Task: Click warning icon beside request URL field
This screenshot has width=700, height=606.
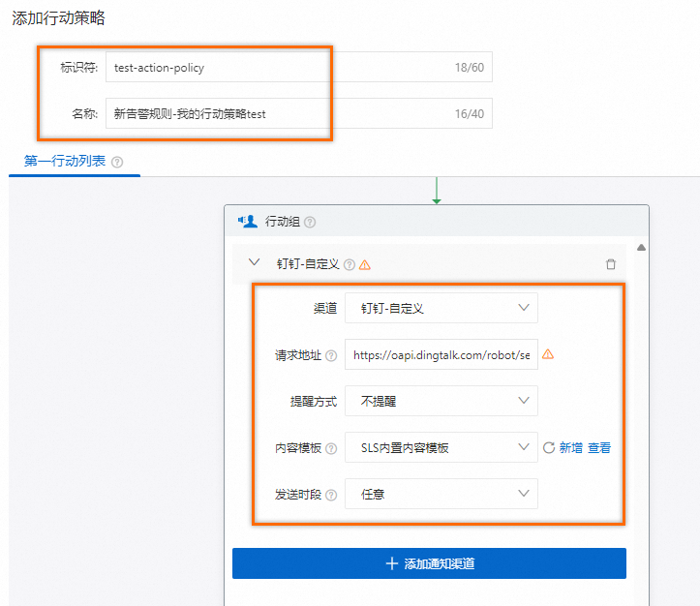Action: coord(548,354)
